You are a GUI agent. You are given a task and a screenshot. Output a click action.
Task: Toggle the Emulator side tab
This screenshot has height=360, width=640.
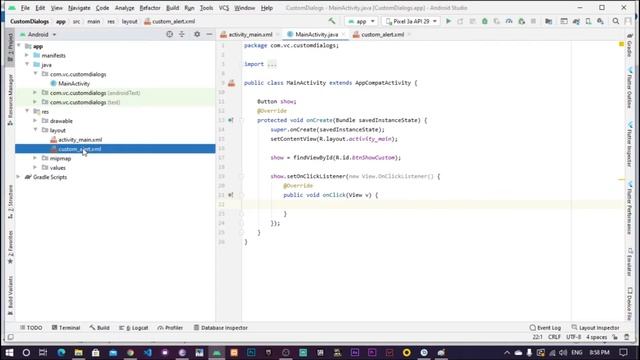point(630,262)
